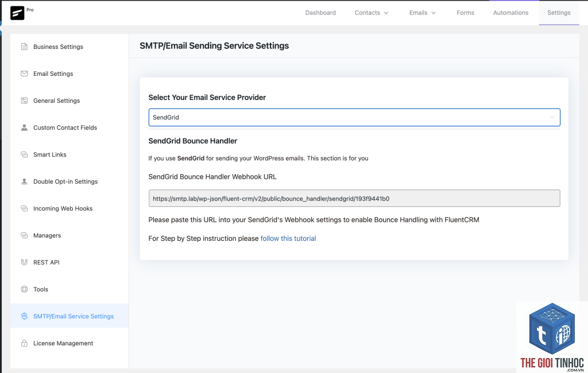Viewport: 588px width, 373px height.
Task: Select the Settings tab
Action: [x=559, y=13]
